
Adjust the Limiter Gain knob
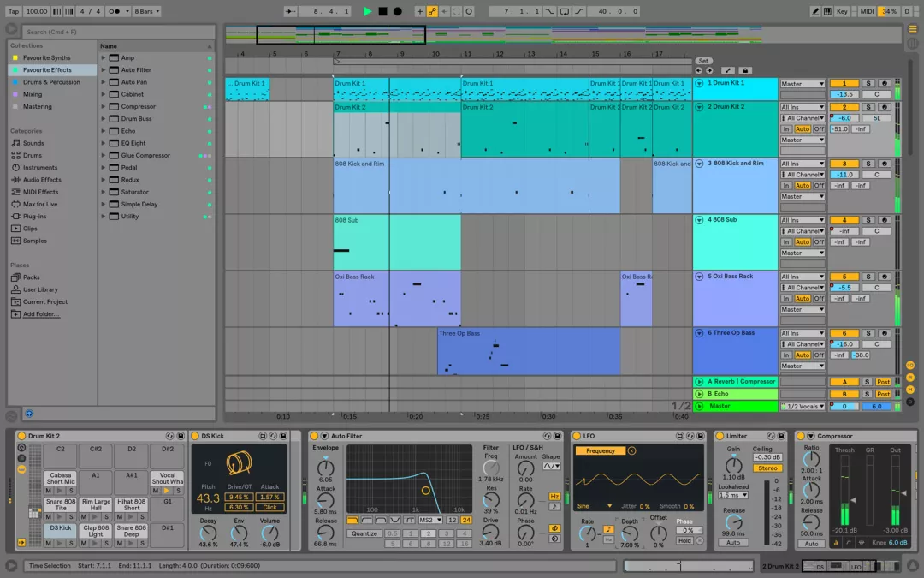tap(733, 464)
